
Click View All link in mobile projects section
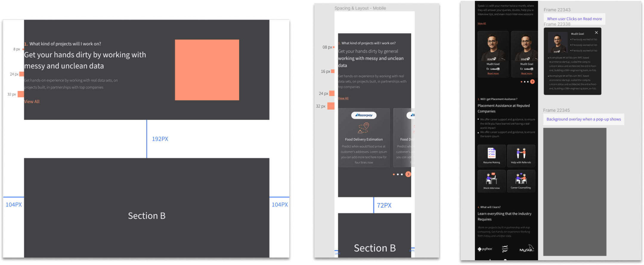point(343,98)
